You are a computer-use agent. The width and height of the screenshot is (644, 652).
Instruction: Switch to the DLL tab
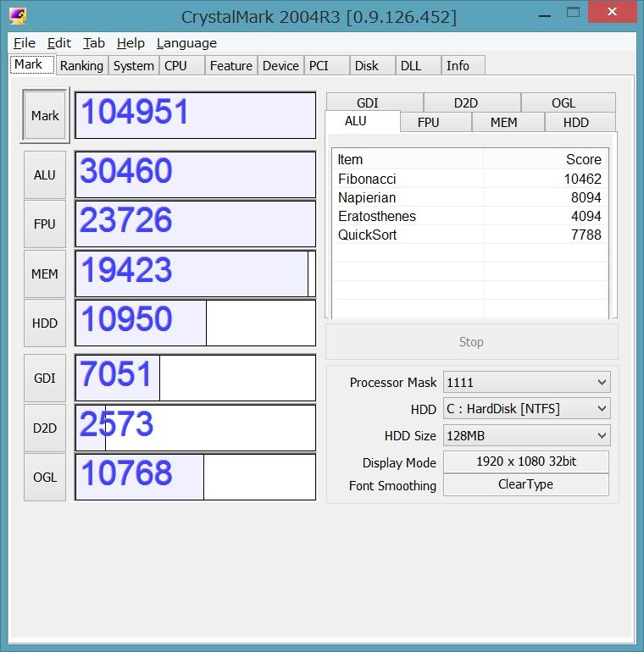click(x=418, y=66)
